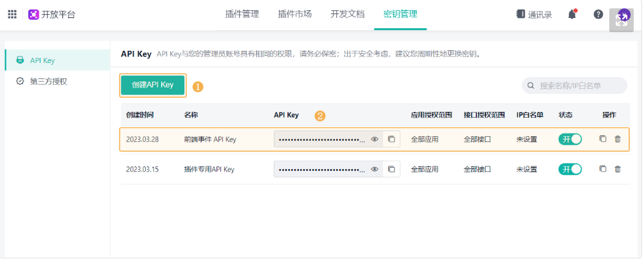Click the notification bell icon
644x259 pixels.
[x=572, y=14]
